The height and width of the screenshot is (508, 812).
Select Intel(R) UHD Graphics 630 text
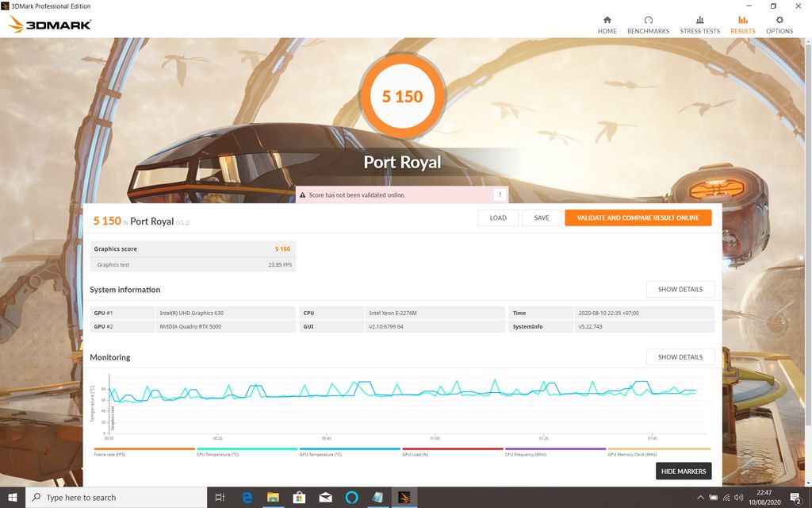click(192, 313)
